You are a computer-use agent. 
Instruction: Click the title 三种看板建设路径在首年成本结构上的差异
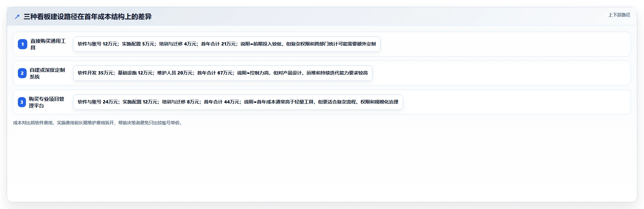(x=88, y=17)
